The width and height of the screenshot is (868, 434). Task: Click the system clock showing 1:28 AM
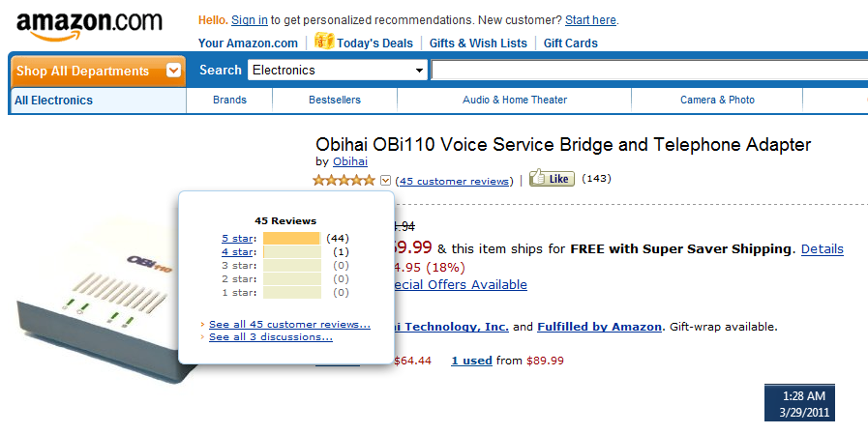pyautogui.click(x=800, y=404)
